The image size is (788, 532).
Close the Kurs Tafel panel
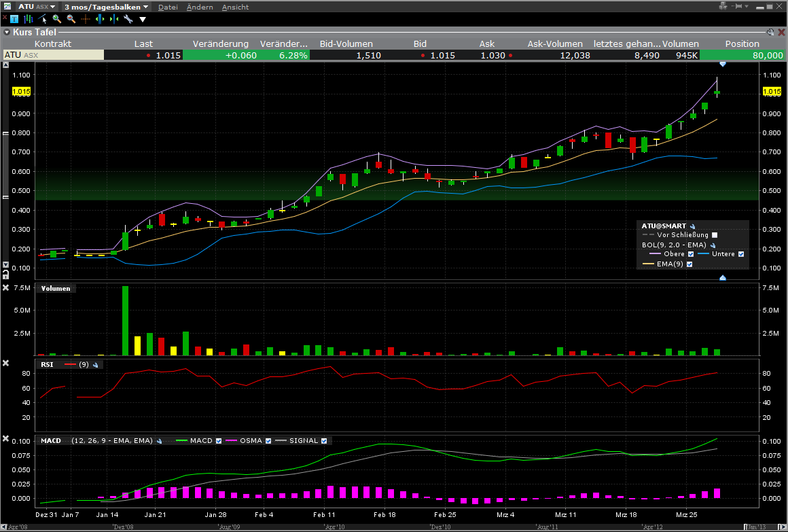tap(781, 32)
